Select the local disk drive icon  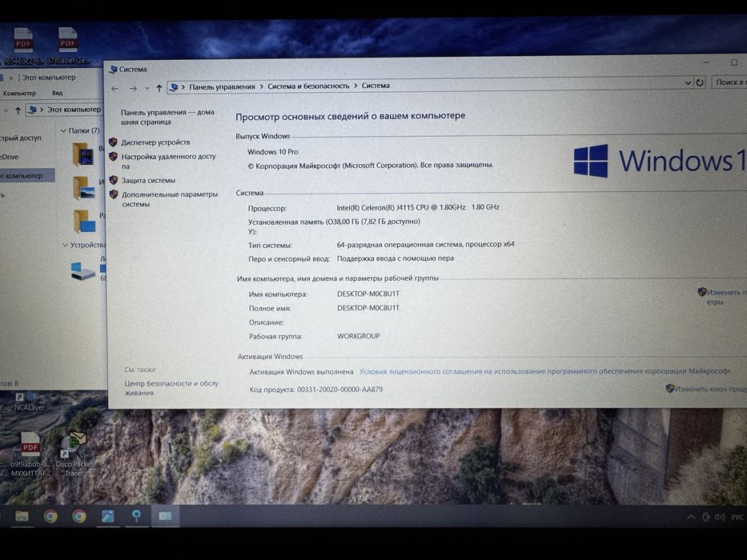pyautogui.click(x=82, y=270)
